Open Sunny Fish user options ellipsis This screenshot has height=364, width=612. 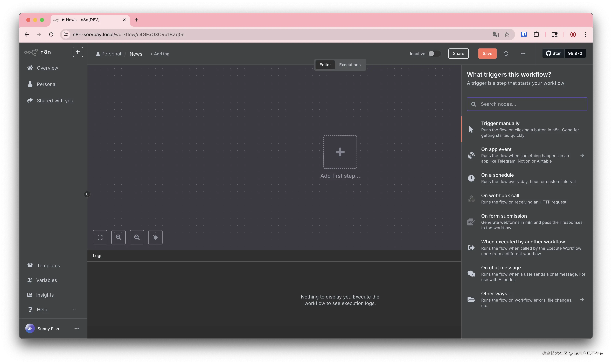click(x=77, y=329)
